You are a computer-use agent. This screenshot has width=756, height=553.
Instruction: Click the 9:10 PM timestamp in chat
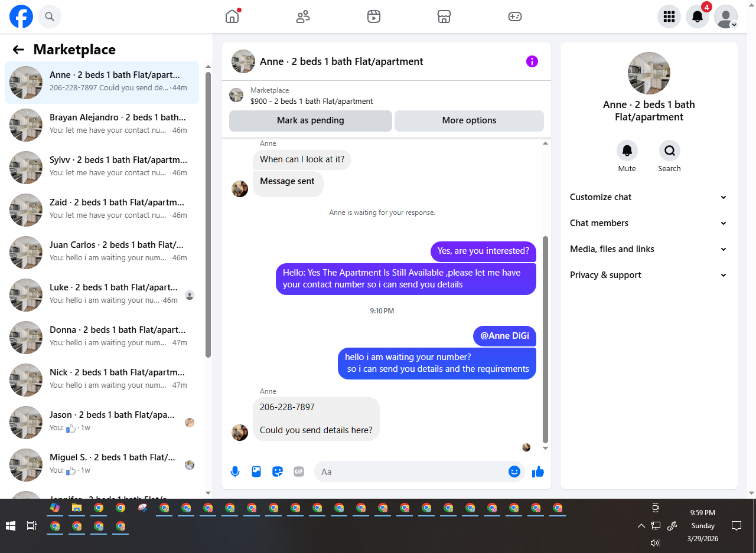382,310
